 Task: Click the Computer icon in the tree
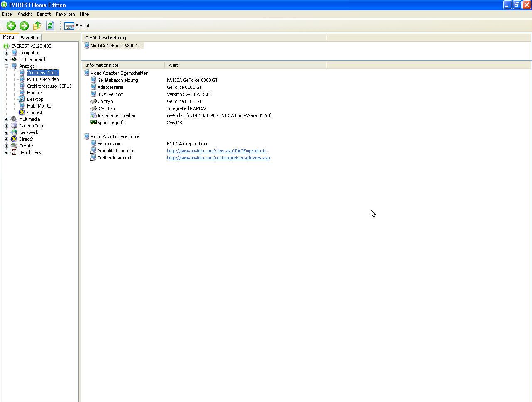pyautogui.click(x=14, y=53)
